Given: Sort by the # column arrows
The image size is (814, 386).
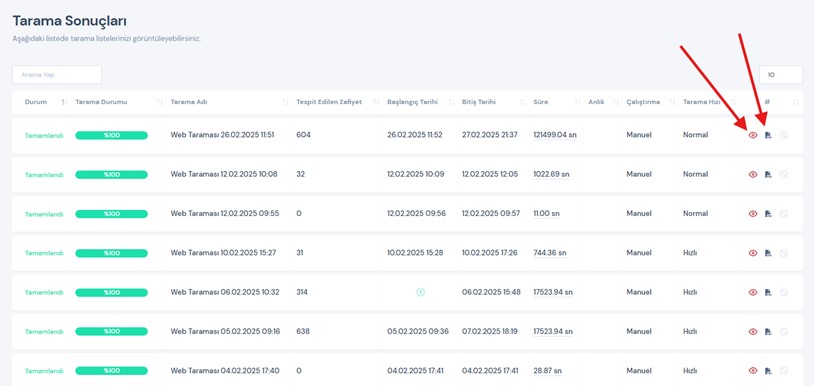Looking at the screenshot, I should point(796,102).
